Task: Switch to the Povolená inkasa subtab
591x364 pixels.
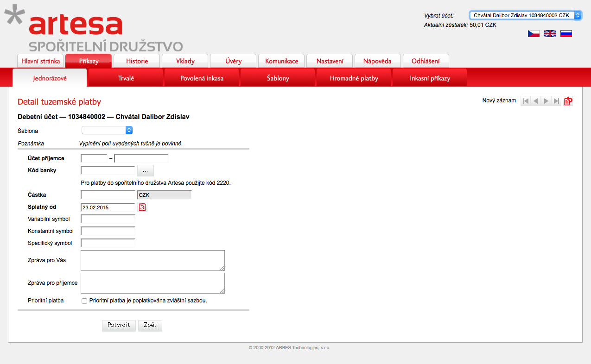Action: pyautogui.click(x=202, y=78)
